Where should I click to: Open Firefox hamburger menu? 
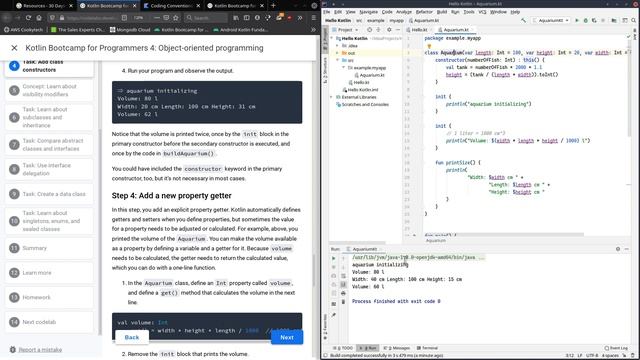pos(313,18)
